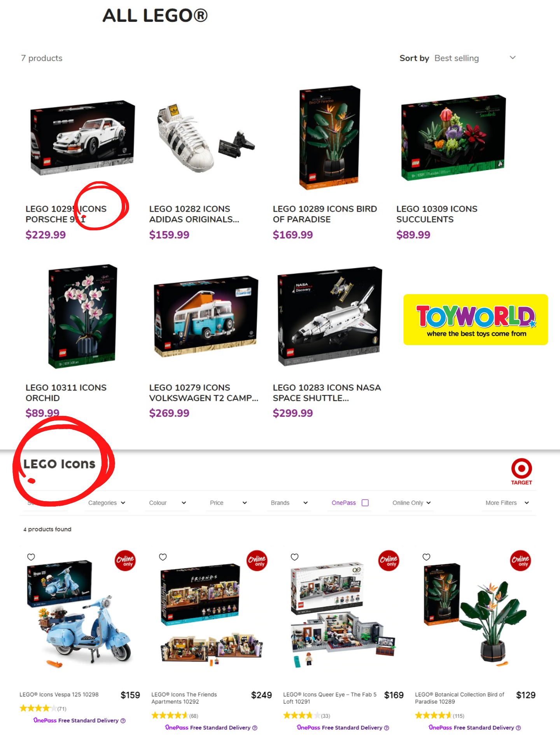Expand the Brands filter menu
560x747 pixels.
(x=289, y=503)
